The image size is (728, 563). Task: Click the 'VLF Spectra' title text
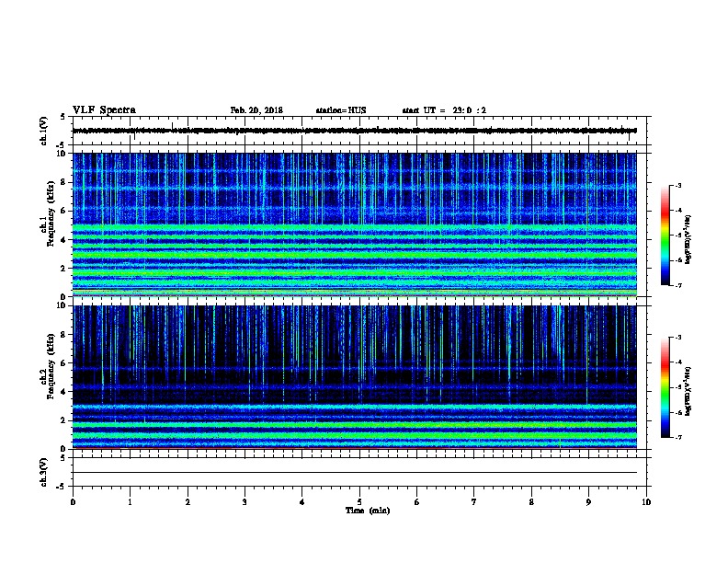104,110
